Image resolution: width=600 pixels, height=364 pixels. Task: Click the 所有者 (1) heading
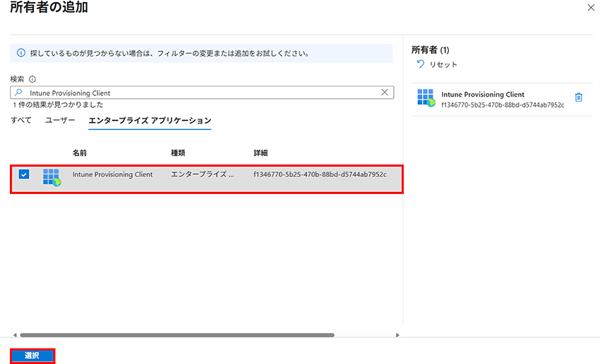[430, 49]
